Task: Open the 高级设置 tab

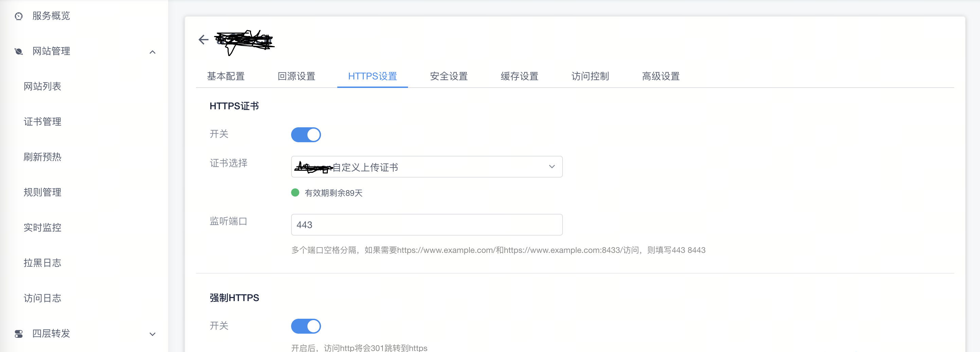Action: point(660,76)
